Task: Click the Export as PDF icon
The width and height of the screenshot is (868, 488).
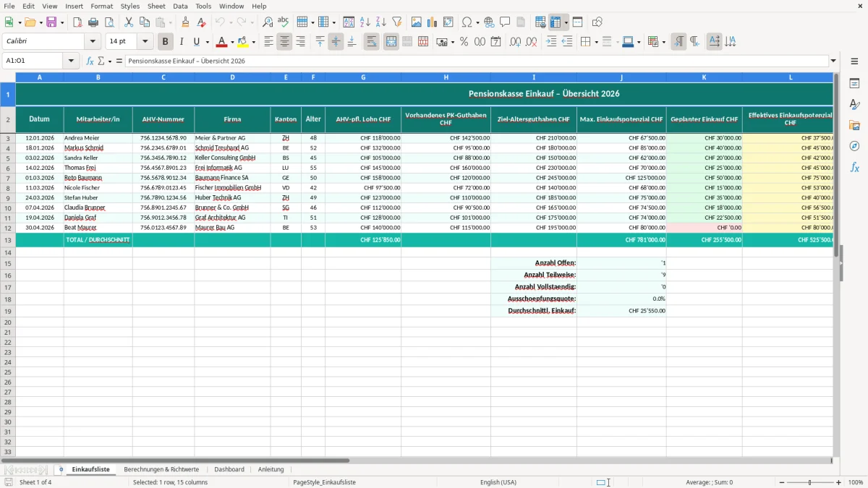Action: tap(77, 22)
